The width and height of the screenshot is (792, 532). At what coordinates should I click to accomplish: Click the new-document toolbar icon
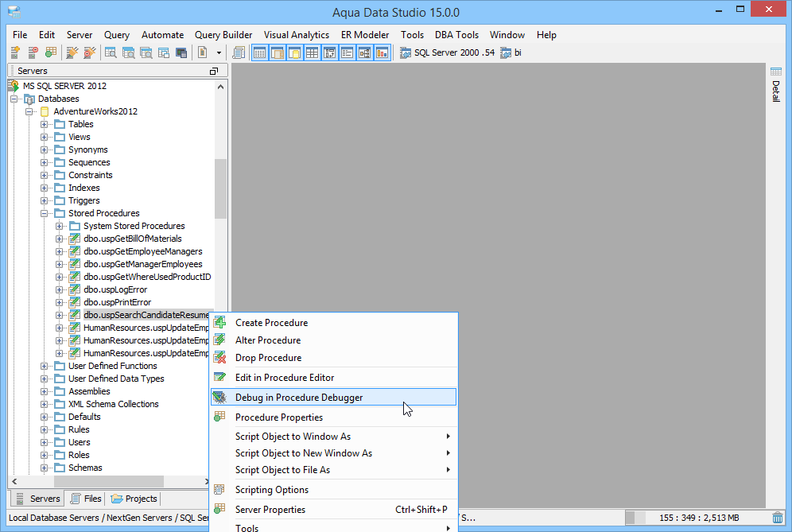[x=202, y=52]
